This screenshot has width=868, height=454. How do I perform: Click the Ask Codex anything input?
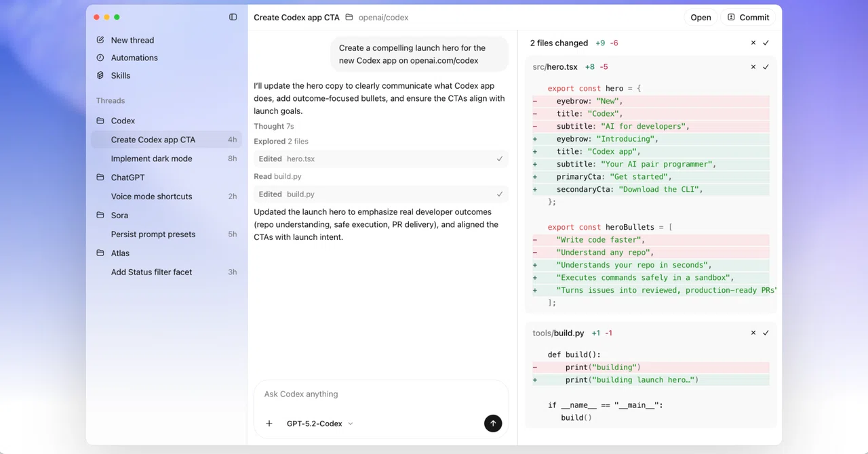click(380, 394)
